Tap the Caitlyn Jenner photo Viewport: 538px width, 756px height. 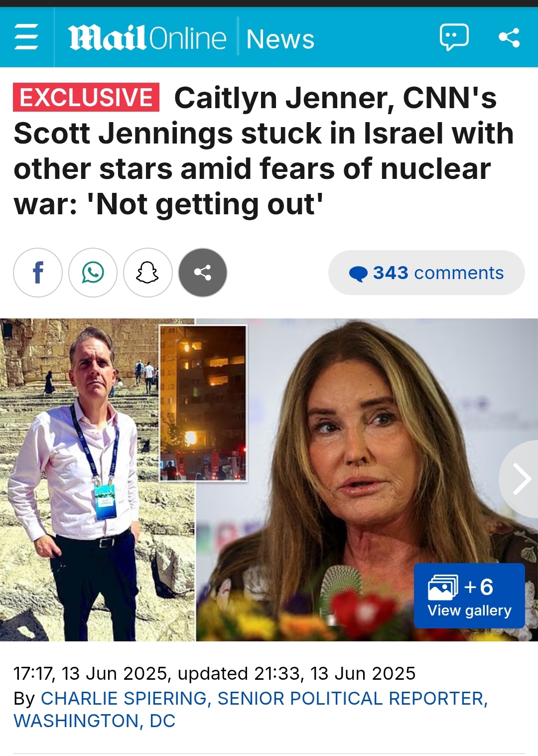click(x=367, y=479)
